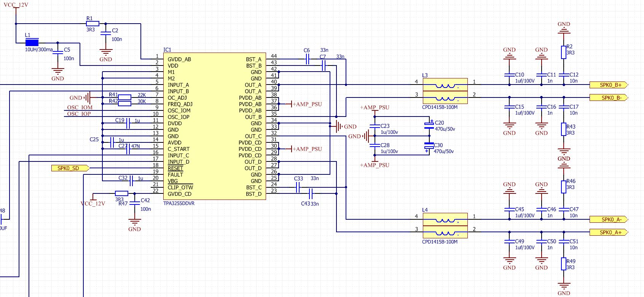
Task: Select bootstrap capacitor C43
Action: 311,193
